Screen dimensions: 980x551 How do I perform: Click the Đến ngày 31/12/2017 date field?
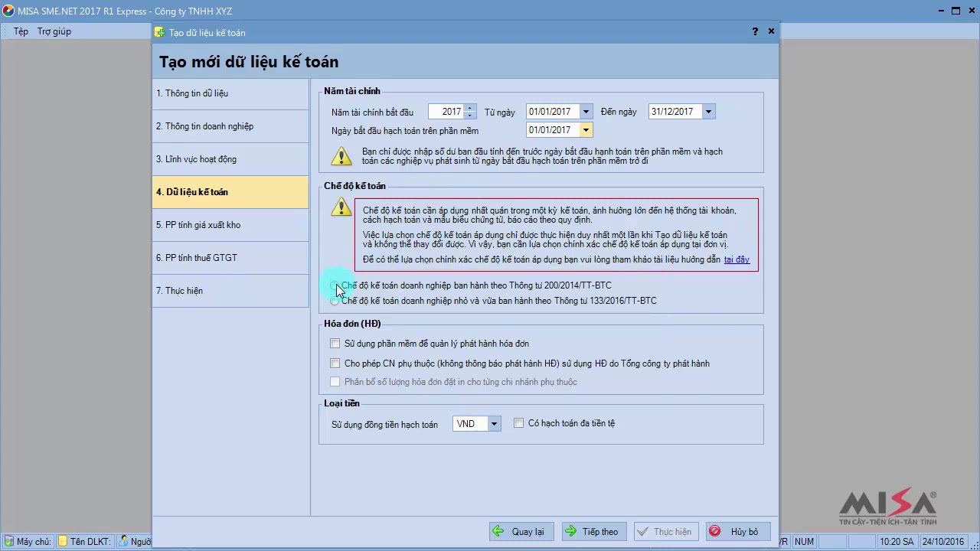click(675, 112)
